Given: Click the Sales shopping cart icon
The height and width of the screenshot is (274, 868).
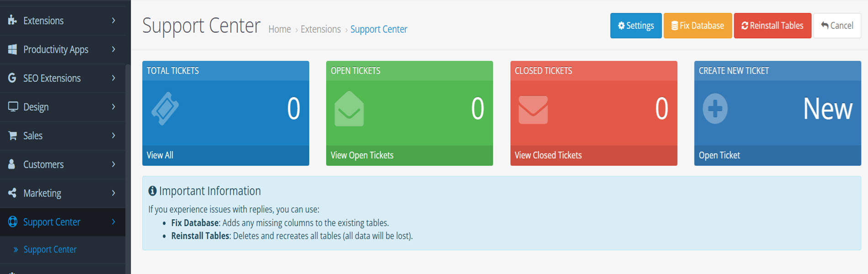Looking at the screenshot, I should click(x=12, y=136).
